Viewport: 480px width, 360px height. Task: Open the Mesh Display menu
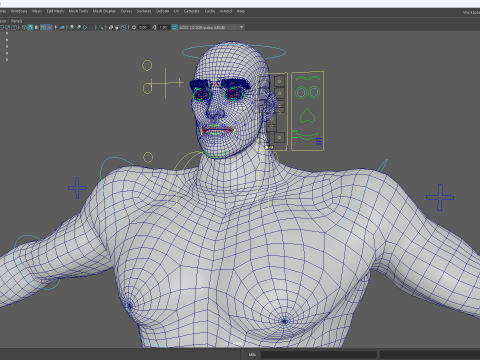tap(104, 11)
